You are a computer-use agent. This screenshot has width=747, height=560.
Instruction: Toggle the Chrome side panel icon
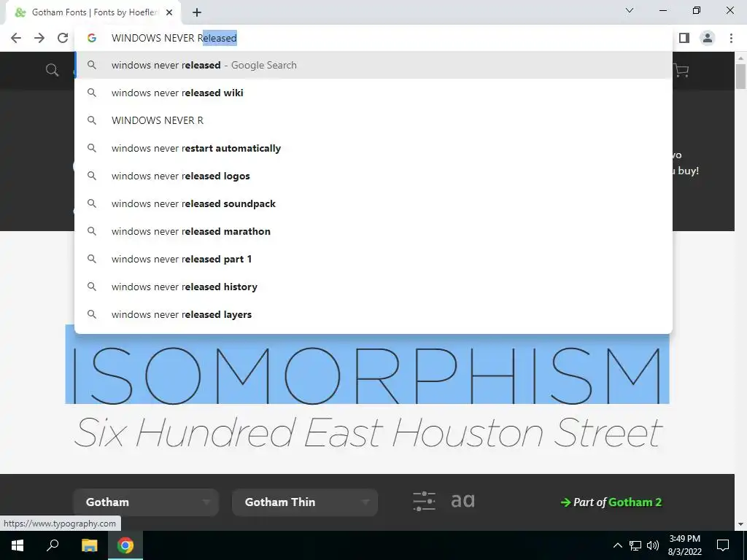click(x=684, y=38)
